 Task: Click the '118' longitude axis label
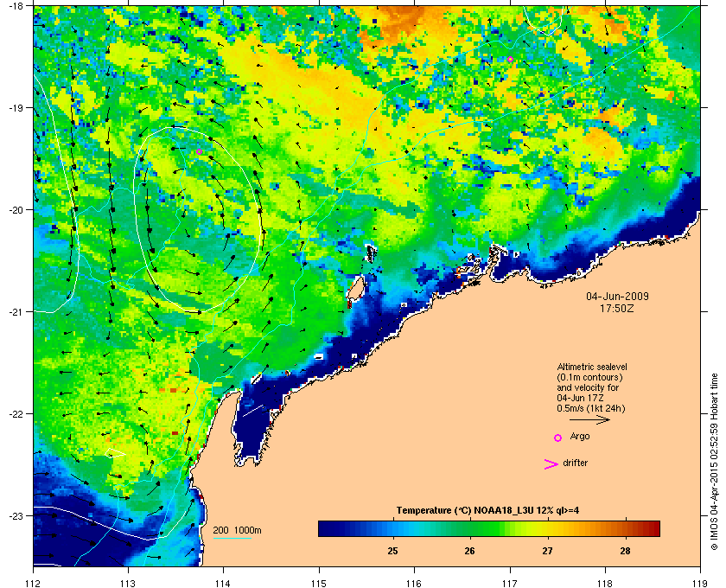tap(605, 584)
